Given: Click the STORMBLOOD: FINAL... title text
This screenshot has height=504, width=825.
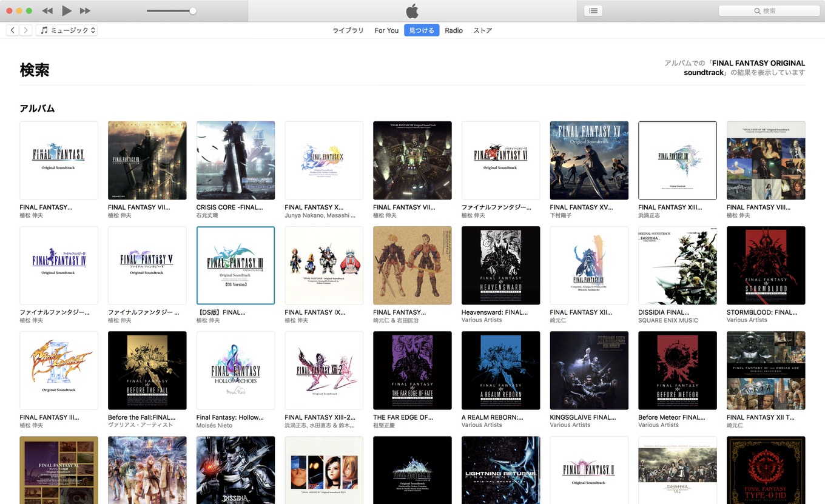Looking at the screenshot, I should pos(762,312).
